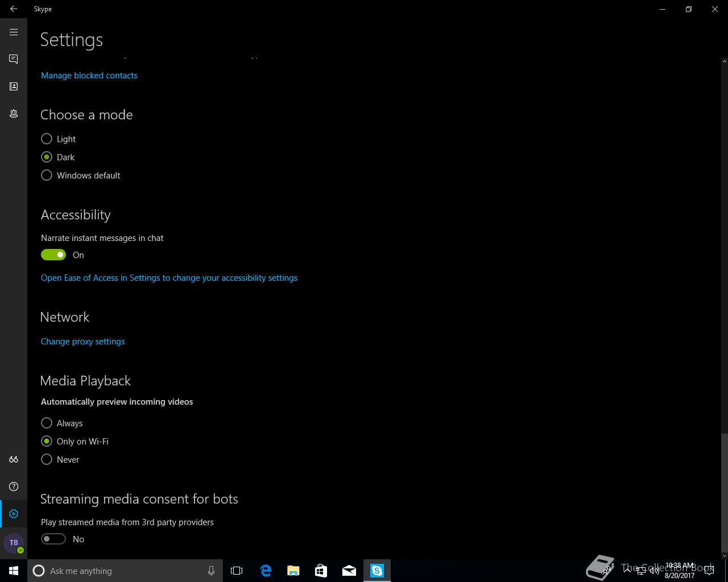Screen dimensions: 728x582
Task: Open Manage blocked contacts link
Action: point(89,76)
